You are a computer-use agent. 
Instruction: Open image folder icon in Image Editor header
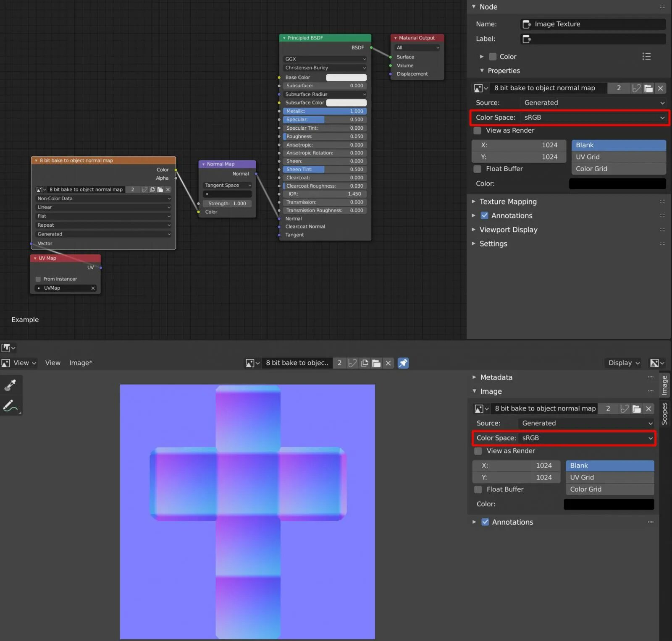click(376, 363)
